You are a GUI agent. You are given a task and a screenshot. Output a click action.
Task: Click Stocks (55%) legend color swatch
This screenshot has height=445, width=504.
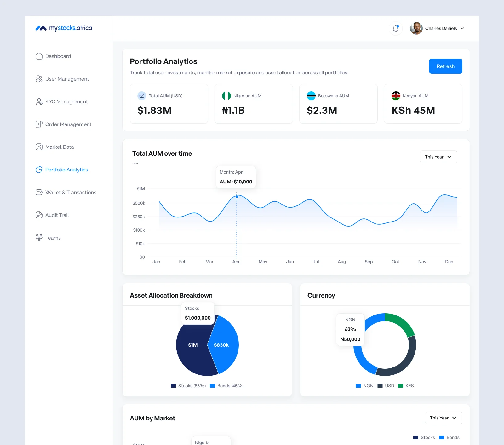(173, 386)
